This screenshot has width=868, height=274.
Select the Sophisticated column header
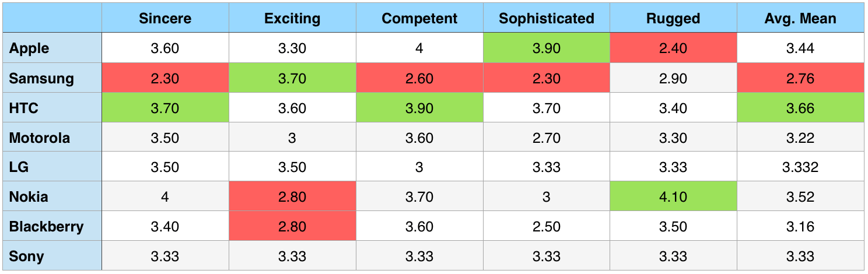coord(547,19)
